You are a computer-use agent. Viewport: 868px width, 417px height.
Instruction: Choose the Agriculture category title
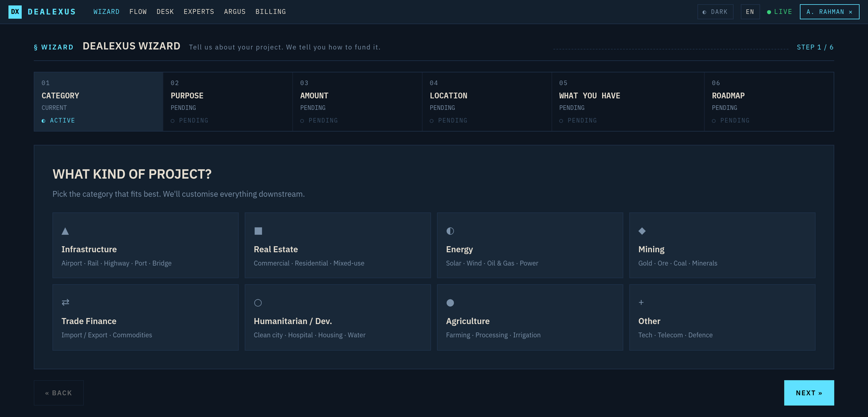(x=468, y=321)
